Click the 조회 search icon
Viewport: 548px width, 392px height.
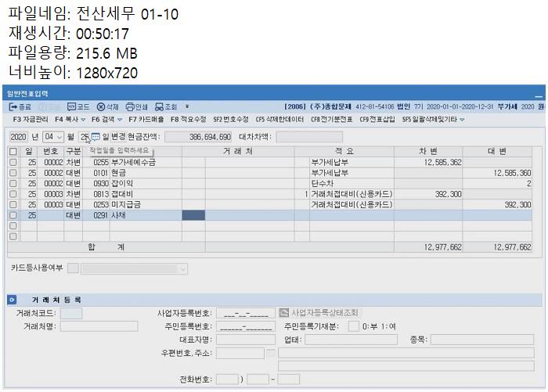coord(160,107)
